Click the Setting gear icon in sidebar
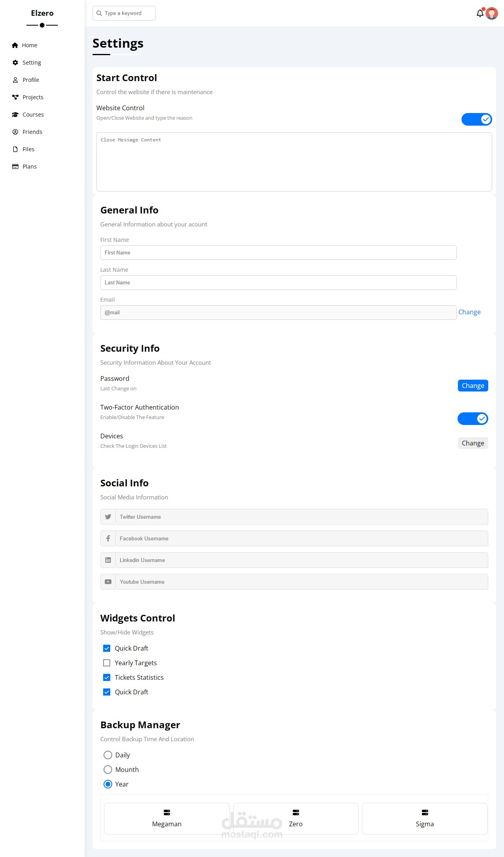The width and height of the screenshot is (504, 857). 15,63
